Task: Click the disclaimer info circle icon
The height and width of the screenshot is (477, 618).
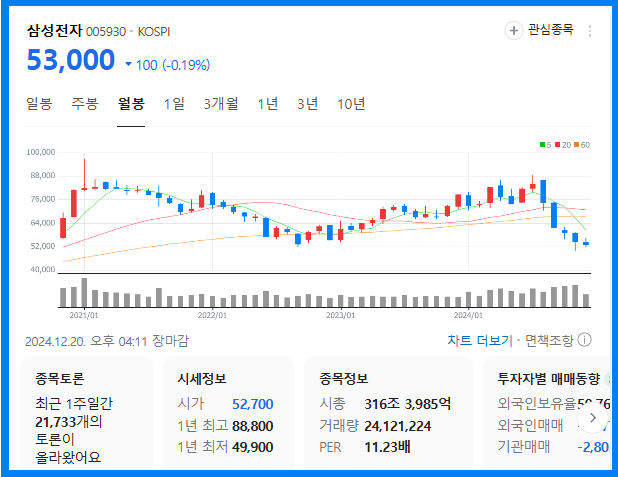Action: 584,340
